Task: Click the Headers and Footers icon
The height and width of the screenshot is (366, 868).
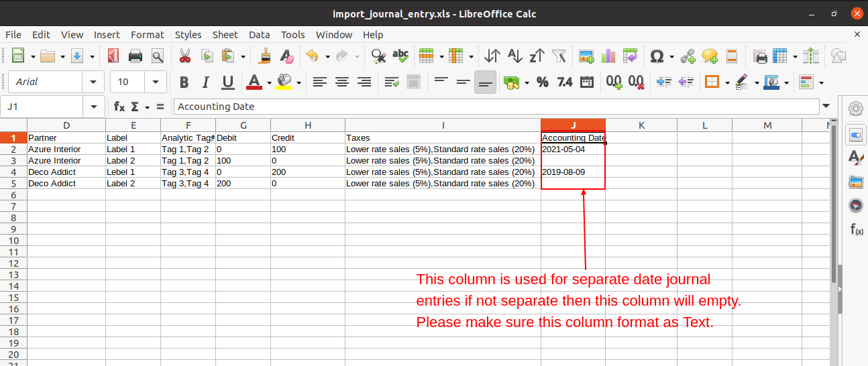Action: click(x=732, y=56)
